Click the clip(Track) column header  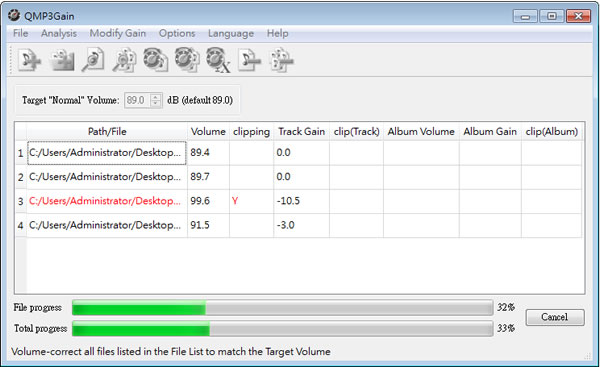[356, 132]
